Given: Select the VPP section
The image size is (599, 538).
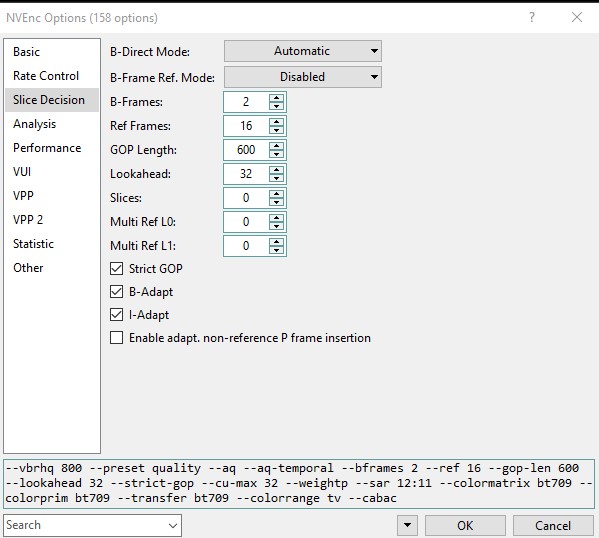Looking at the screenshot, I should [x=52, y=196].
